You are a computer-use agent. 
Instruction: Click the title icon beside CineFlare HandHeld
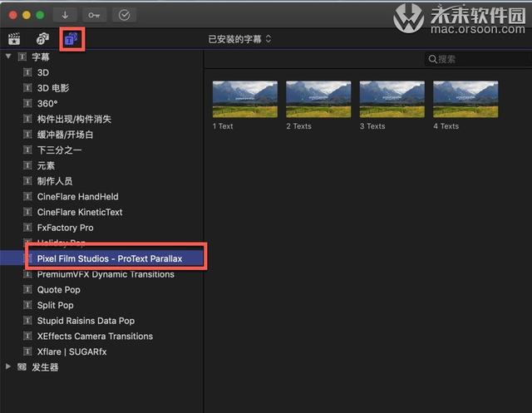coord(27,196)
